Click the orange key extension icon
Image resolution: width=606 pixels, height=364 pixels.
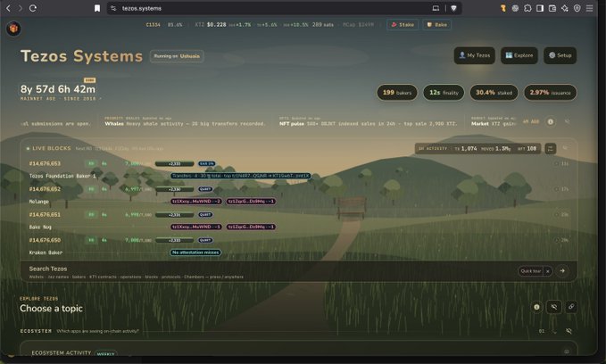click(502, 8)
